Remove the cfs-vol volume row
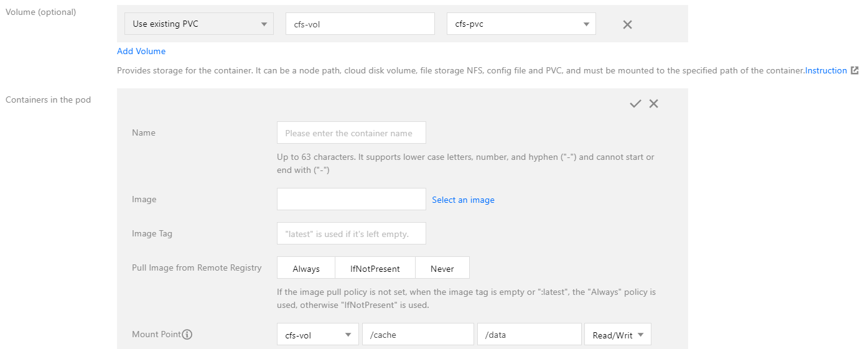868x349 pixels. tap(627, 24)
